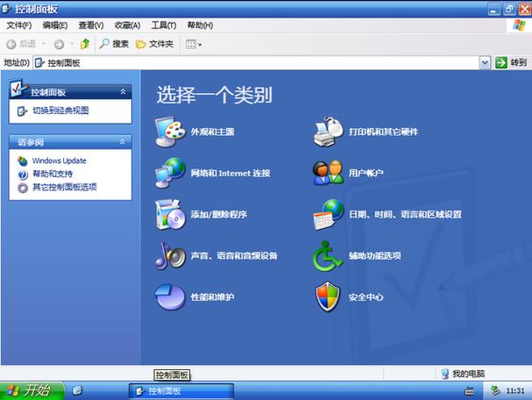
Task: Open the 性能和维护 pie chart icon
Action: (170, 296)
